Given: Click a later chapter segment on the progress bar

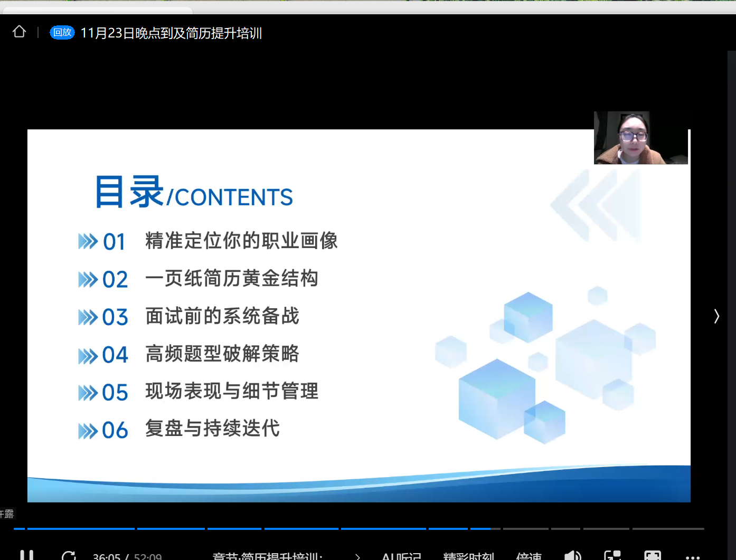Looking at the screenshot, I should [606, 529].
